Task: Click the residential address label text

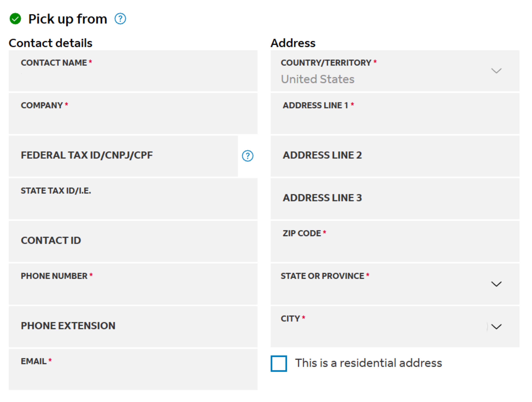Action: pos(368,363)
